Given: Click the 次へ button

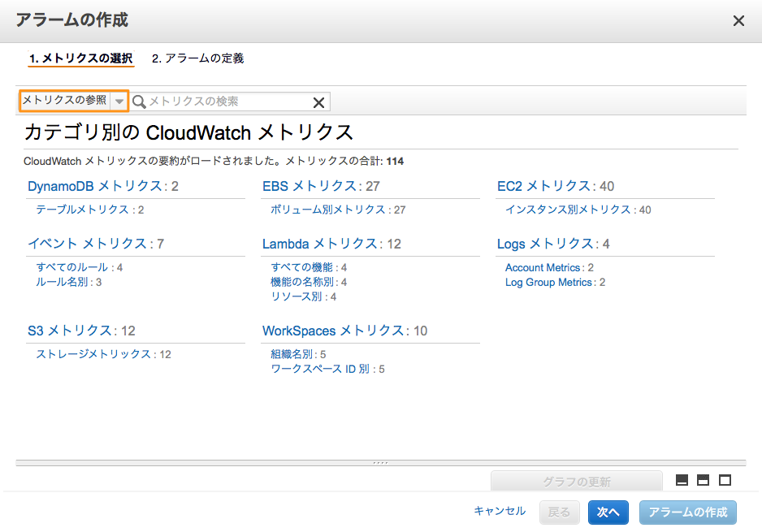Looking at the screenshot, I should pos(608,512).
